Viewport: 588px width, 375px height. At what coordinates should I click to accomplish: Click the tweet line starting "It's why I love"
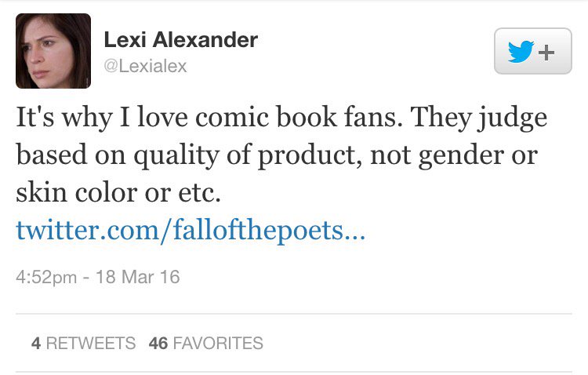click(281, 118)
